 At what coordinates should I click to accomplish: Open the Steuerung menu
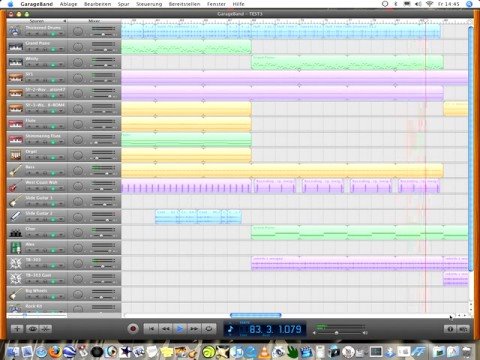149,4
